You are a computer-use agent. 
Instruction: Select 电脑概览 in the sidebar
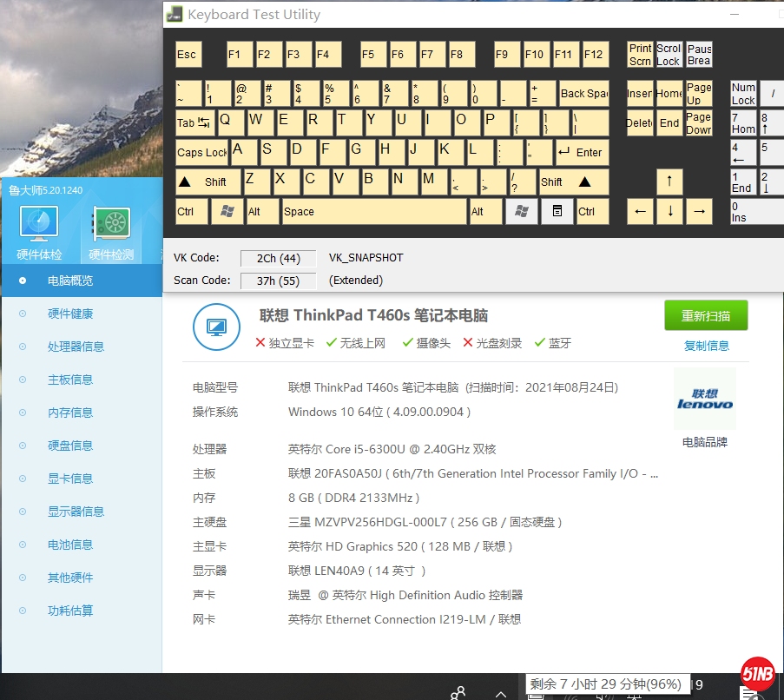coord(70,281)
